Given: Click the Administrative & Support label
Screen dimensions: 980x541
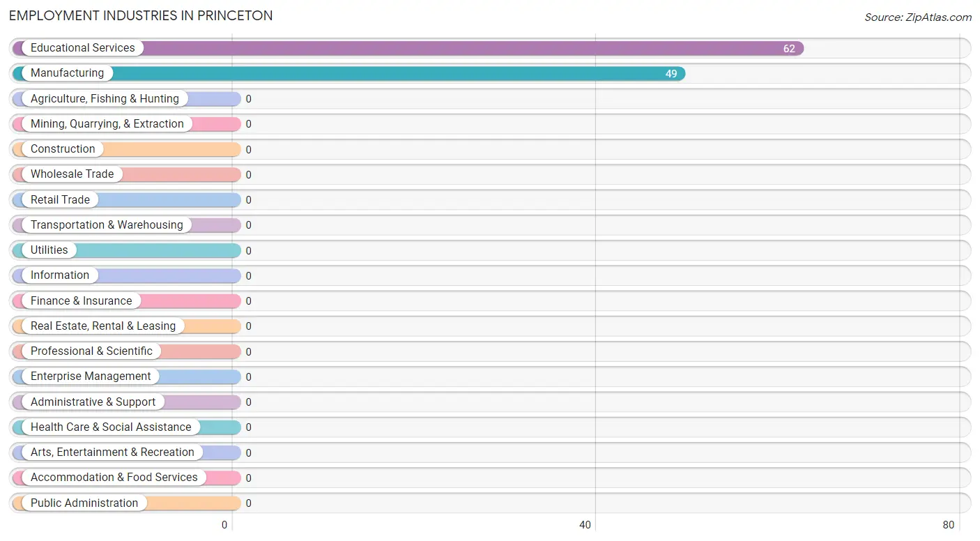Looking at the screenshot, I should [93, 402].
